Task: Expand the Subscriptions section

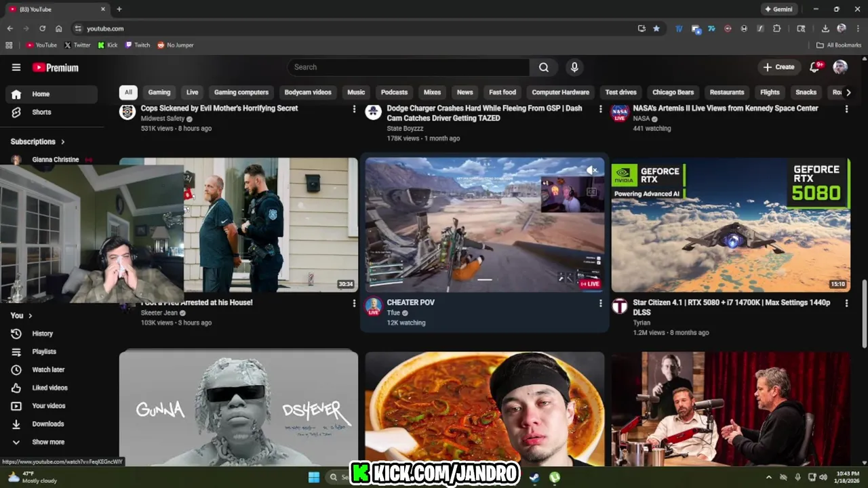Action: 38,142
